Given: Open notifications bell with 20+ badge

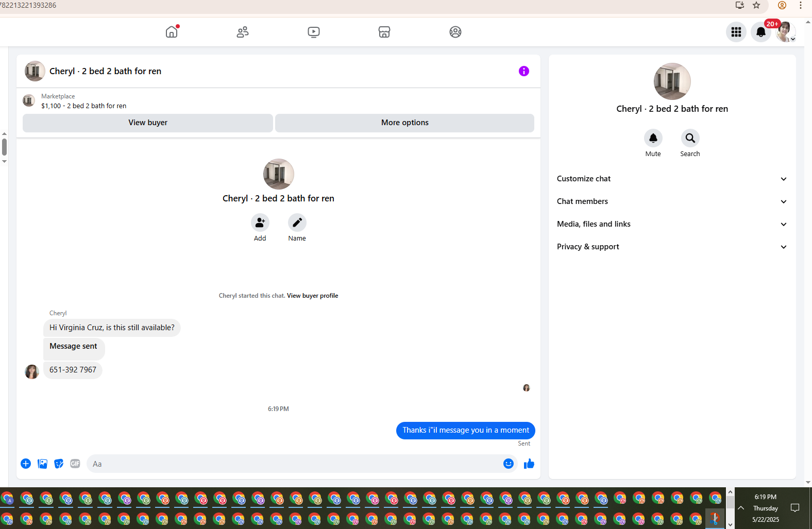Looking at the screenshot, I should pyautogui.click(x=761, y=32).
